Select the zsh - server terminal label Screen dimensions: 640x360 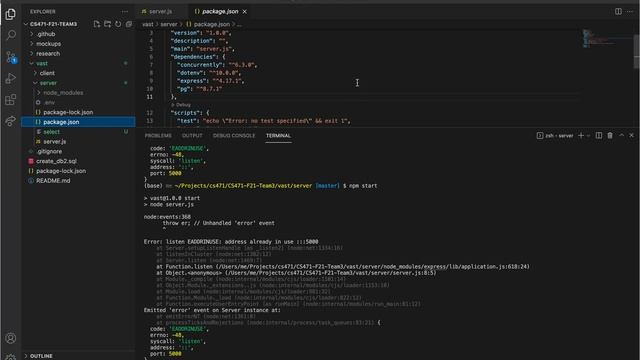click(555, 136)
